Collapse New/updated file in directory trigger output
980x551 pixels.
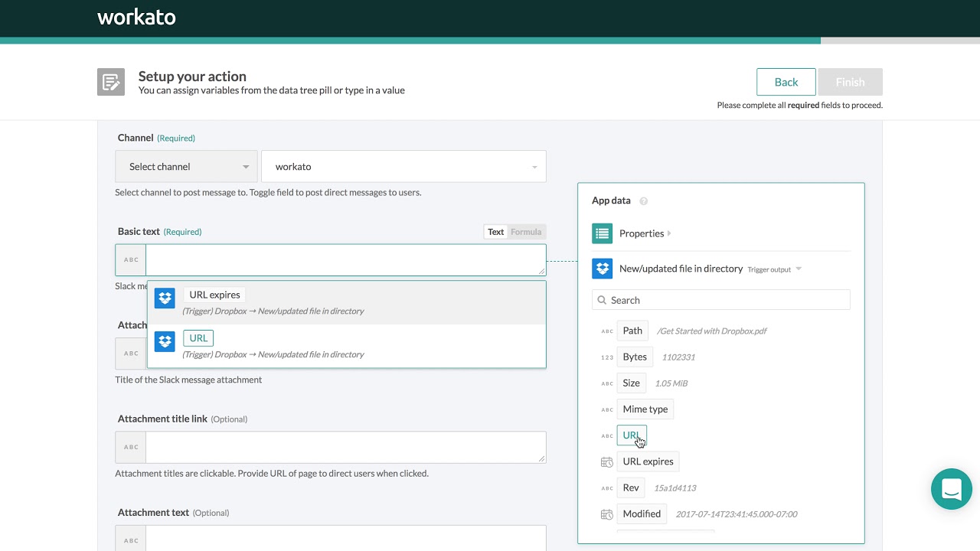(x=799, y=269)
